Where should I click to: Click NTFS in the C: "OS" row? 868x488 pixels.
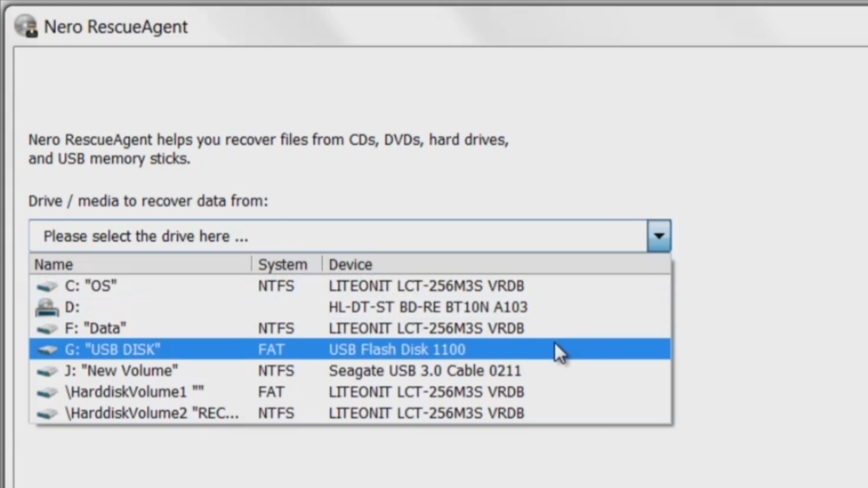pos(276,286)
